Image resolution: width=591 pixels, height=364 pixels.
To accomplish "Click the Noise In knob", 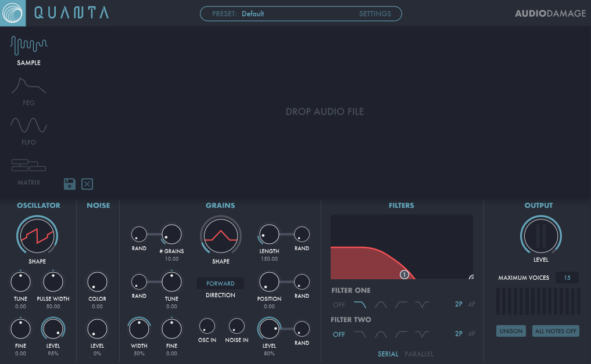I will click(237, 326).
